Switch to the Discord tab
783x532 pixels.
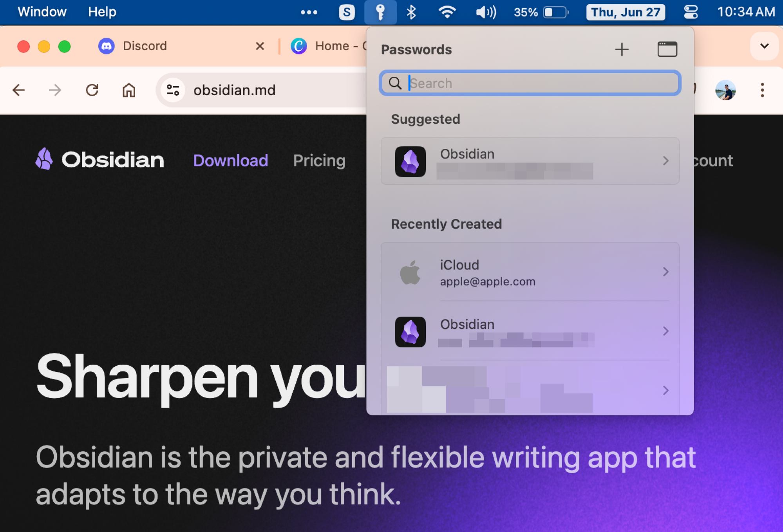145,46
